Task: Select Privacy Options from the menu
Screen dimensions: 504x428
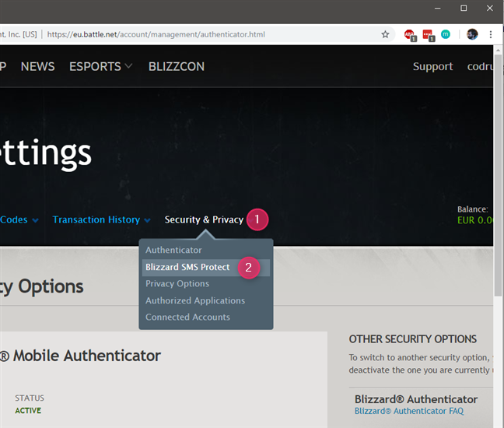Action: coord(177,283)
